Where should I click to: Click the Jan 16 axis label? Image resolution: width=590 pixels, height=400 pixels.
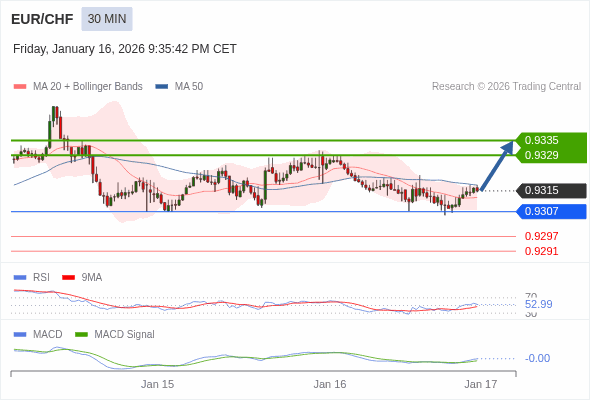tap(330, 384)
